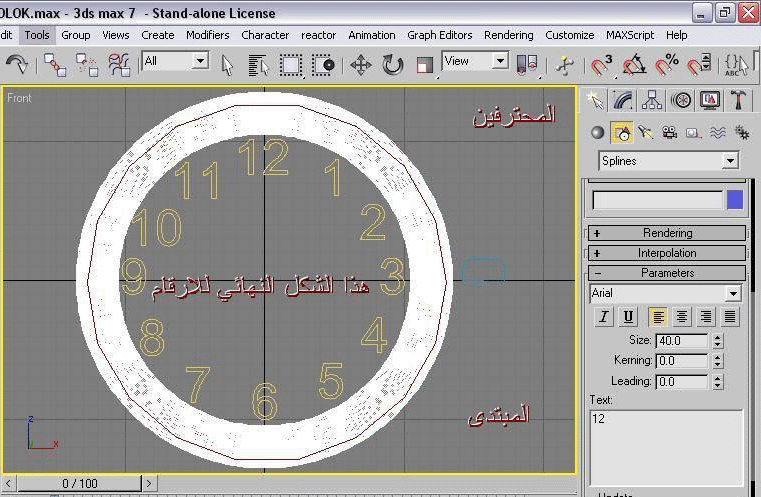Select Space Warps category icon
This screenshot has height=497, width=761.
(718, 133)
